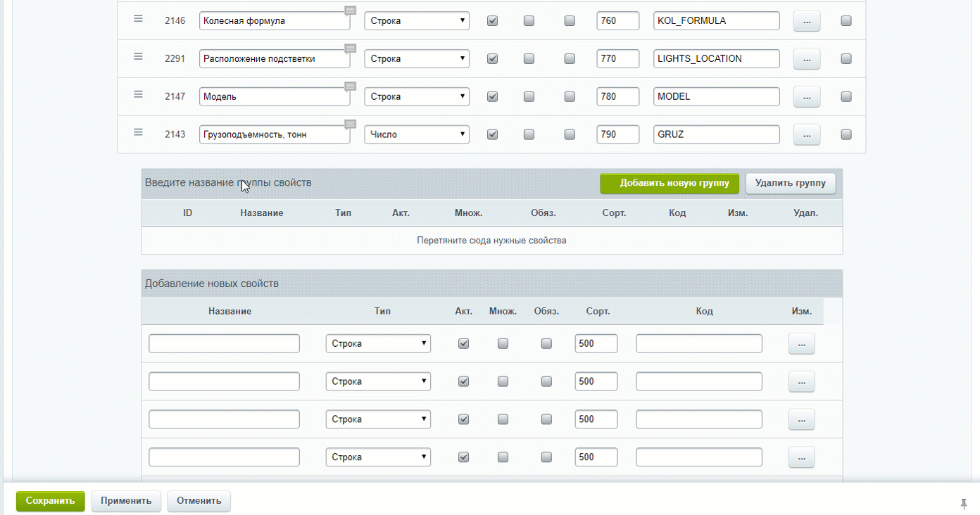This screenshot has width=980, height=515.
Task: Edit the GRUZ code field
Action: (717, 135)
